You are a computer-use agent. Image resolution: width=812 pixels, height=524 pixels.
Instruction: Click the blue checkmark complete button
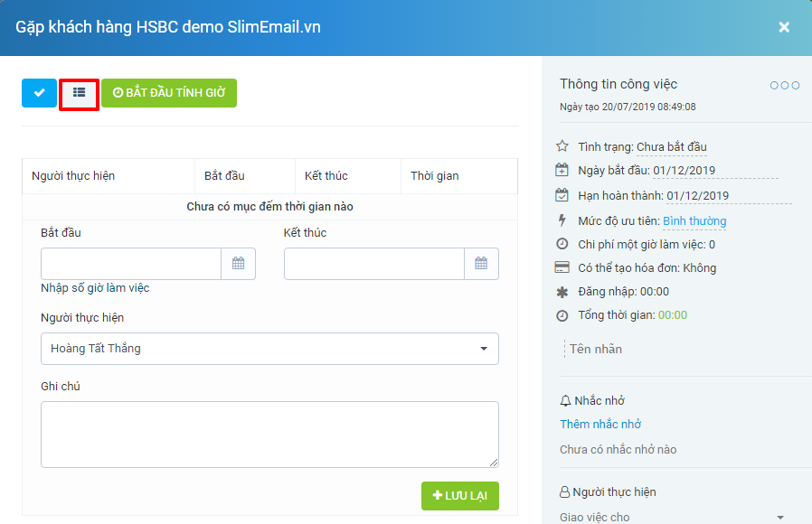pyautogui.click(x=39, y=93)
